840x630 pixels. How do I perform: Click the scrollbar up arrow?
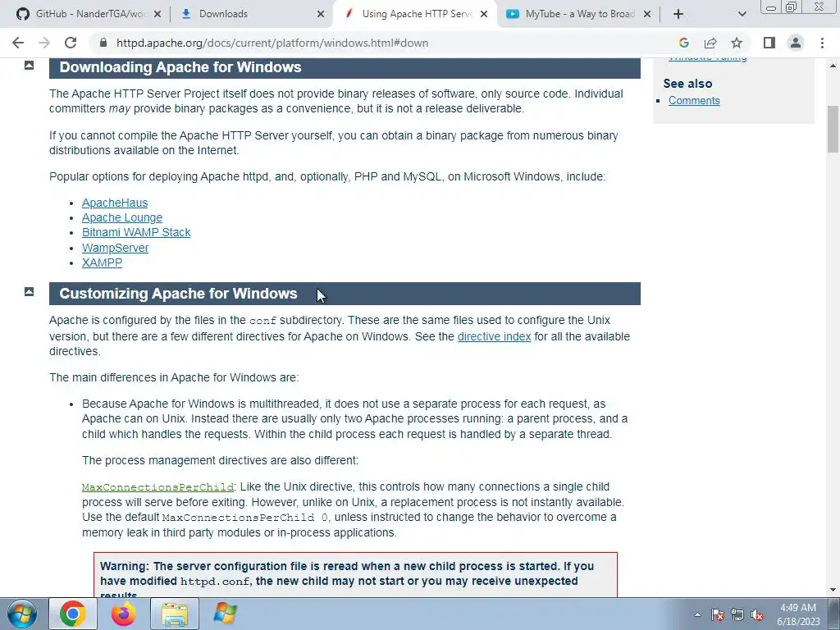pos(833,66)
